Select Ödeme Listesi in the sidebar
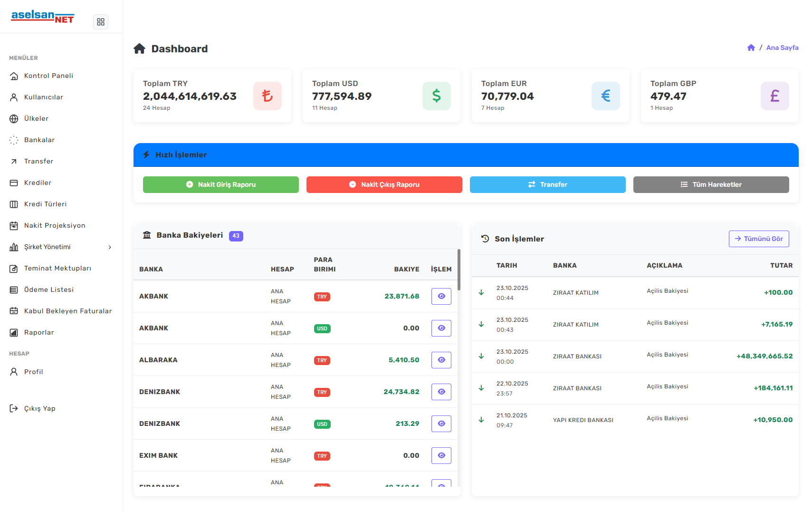The height and width of the screenshot is (511, 812). pyautogui.click(x=14, y=289)
